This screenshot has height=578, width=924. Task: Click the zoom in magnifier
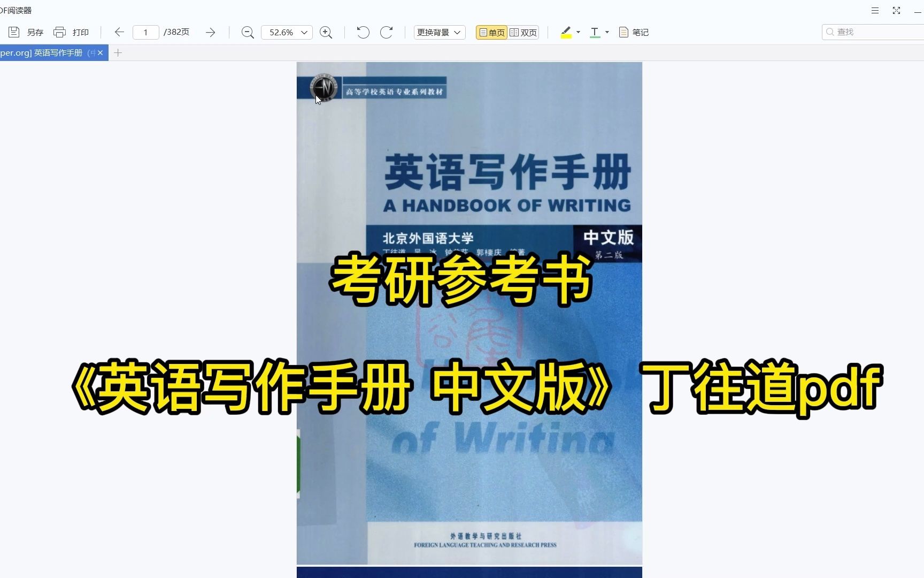(326, 32)
